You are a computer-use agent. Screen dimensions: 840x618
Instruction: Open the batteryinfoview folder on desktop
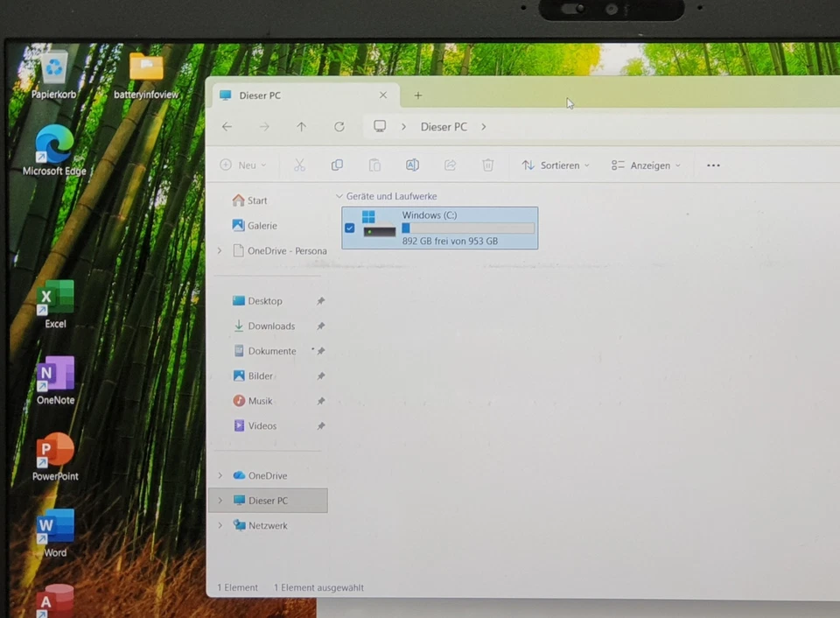pos(146,75)
